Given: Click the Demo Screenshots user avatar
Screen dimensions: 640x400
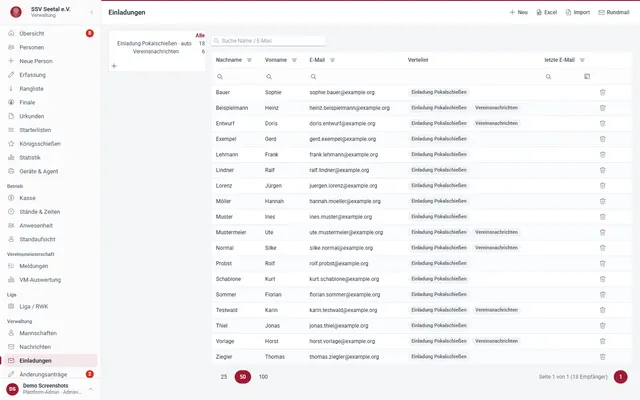Looking at the screenshot, I should (x=12, y=389).
